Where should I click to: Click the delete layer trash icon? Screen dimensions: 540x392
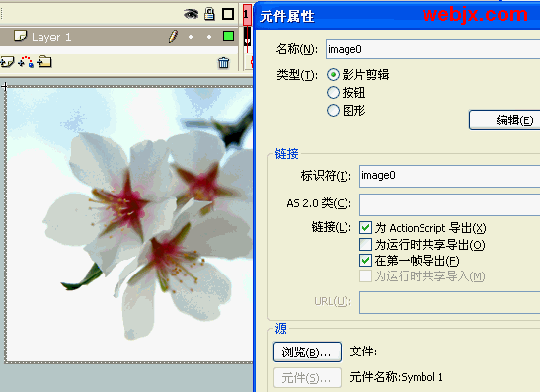pyautogui.click(x=223, y=62)
